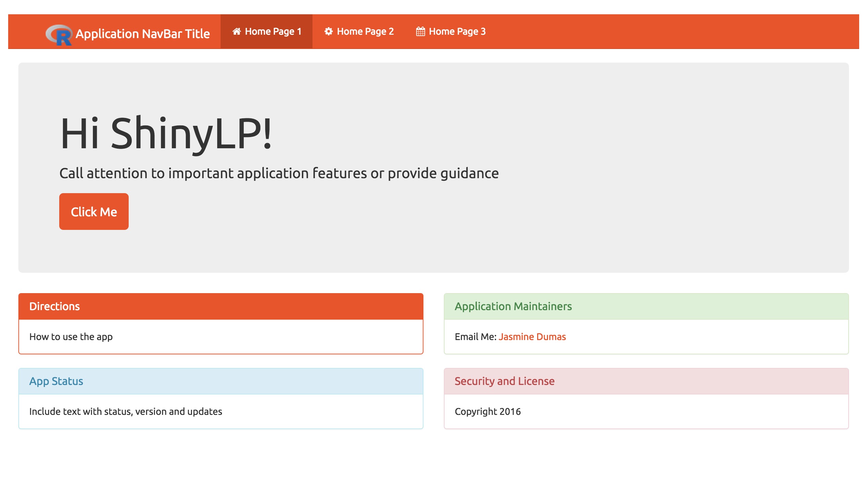The width and height of the screenshot is (868, 489).
Task: Click the calendar icon beside Home Page 3
Action: click(420, 32)
